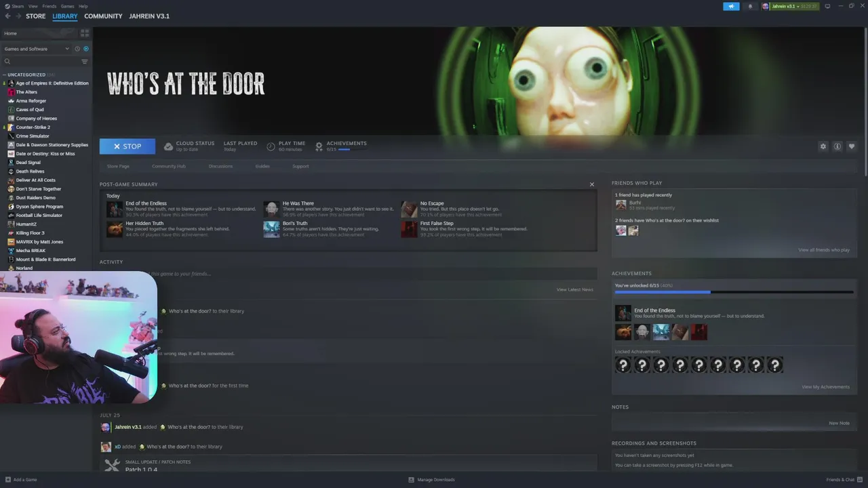Click Bori's Truth achievement icon
The height and width of the screenshot is (488, 868).
click(x=271, y=229)
